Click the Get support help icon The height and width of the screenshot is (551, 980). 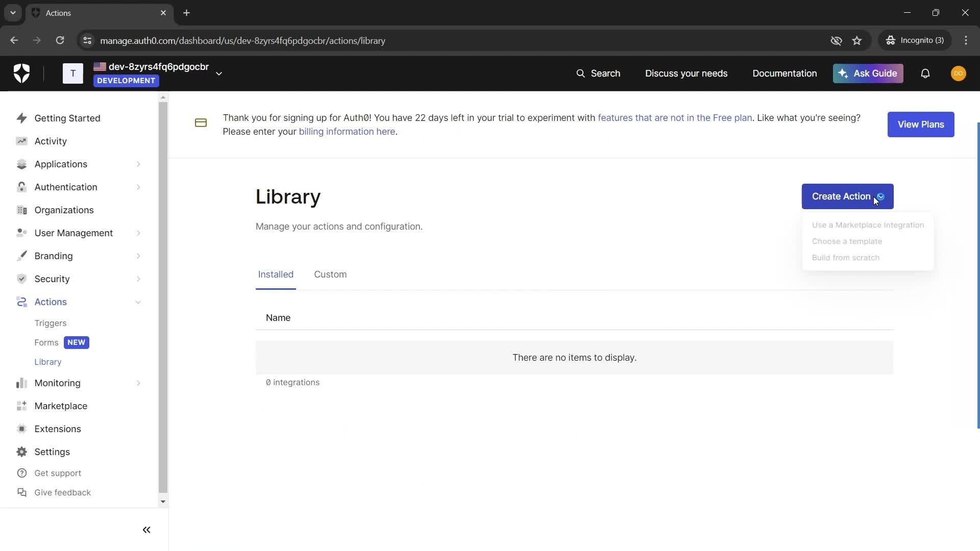21,473
